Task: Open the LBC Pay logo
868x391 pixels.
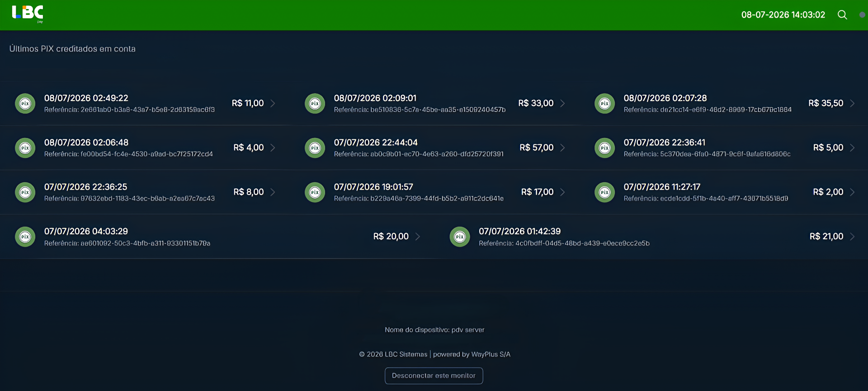Action: (x=28, y=14)
